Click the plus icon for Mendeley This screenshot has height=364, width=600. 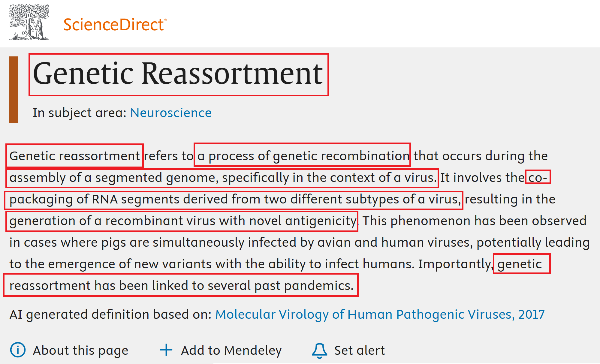click(x=166, y=350)
